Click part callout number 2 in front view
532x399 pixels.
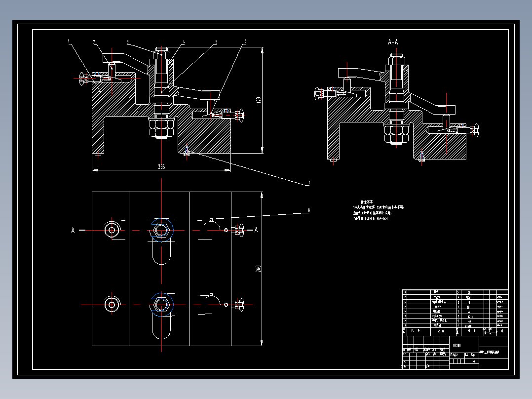[x=94, y=42]
